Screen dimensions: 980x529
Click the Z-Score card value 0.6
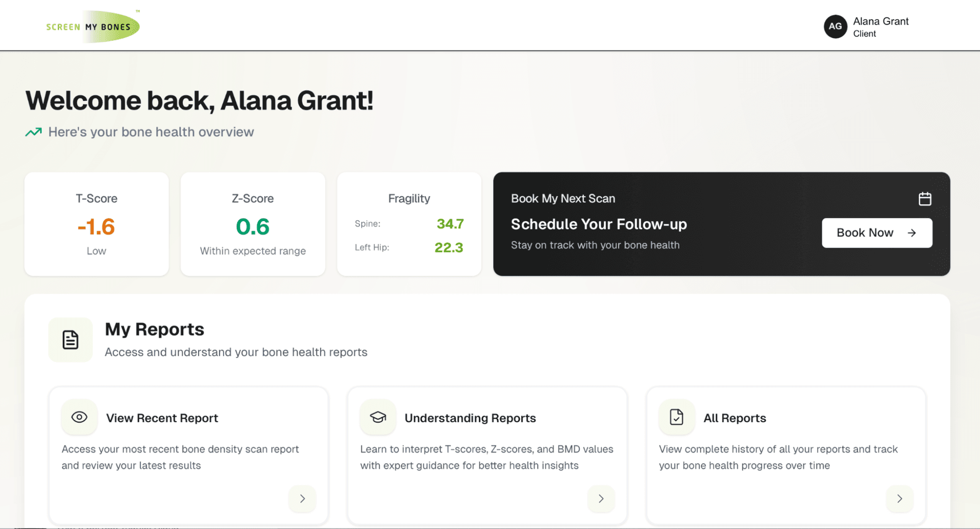[x=253, y=227]
